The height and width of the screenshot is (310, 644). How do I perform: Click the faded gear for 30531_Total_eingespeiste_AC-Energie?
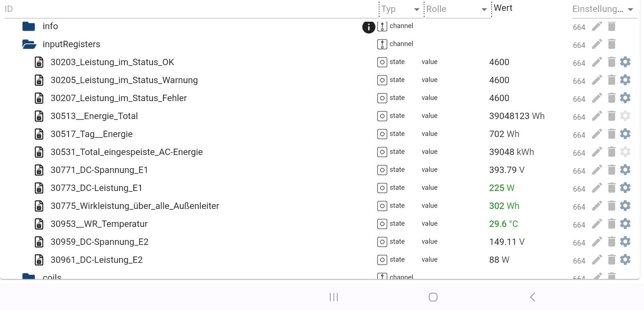(x=625, y=152)
